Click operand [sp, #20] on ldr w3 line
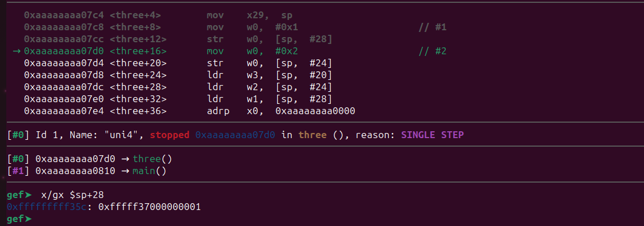Viewport: 644px width, 226px height. point(303,75)
